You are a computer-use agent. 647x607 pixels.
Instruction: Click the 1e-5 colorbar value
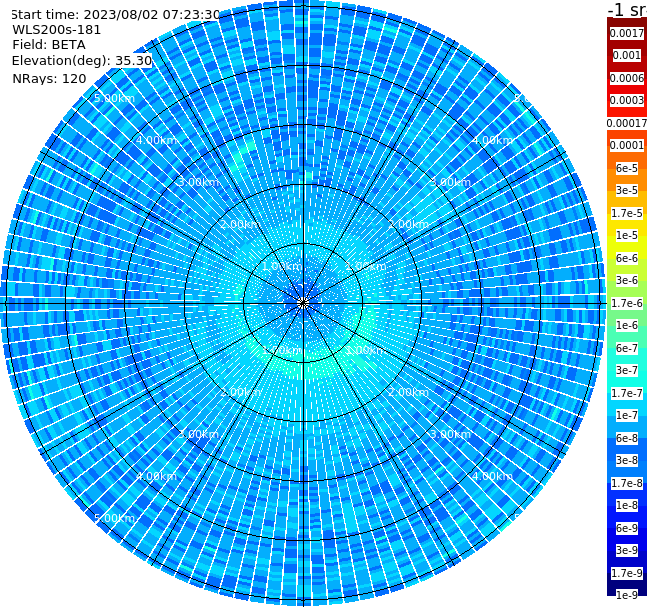[627, 235]
